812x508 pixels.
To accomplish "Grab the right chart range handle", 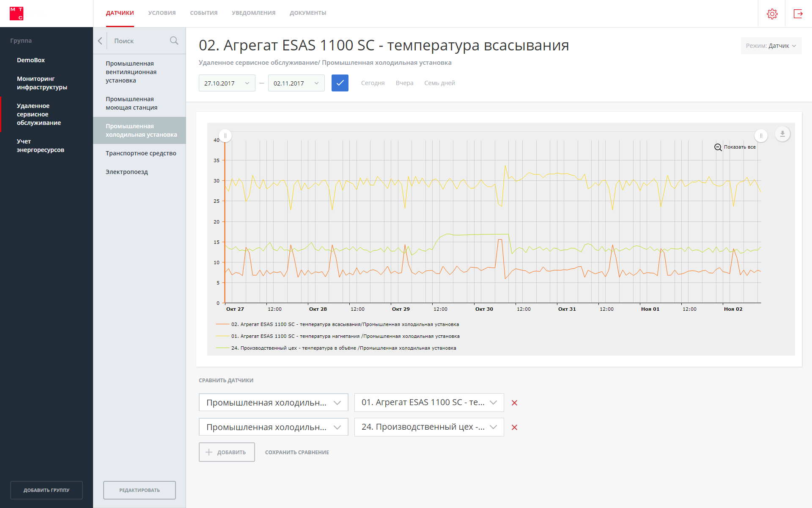I will pyautogui.click(x=761, y=135).
